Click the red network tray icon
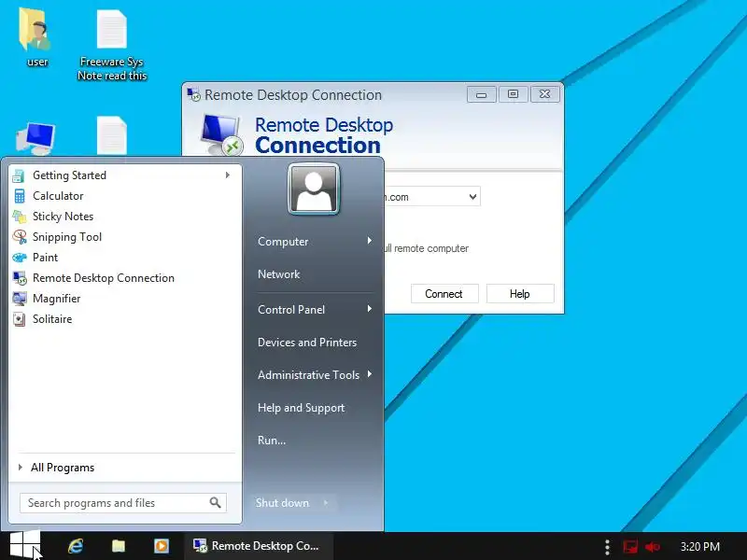Screen dimensions: 747x560 (x=629, y=547)
